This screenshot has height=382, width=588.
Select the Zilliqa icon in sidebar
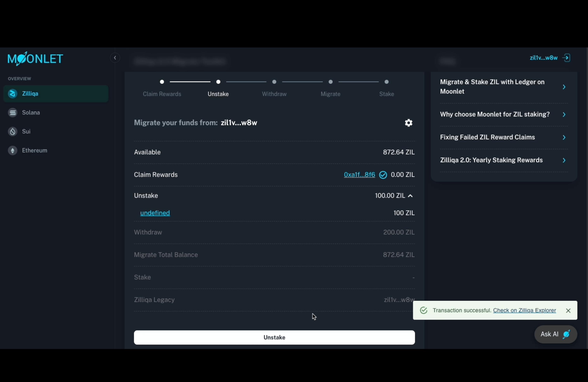click(x=12, y=94)
